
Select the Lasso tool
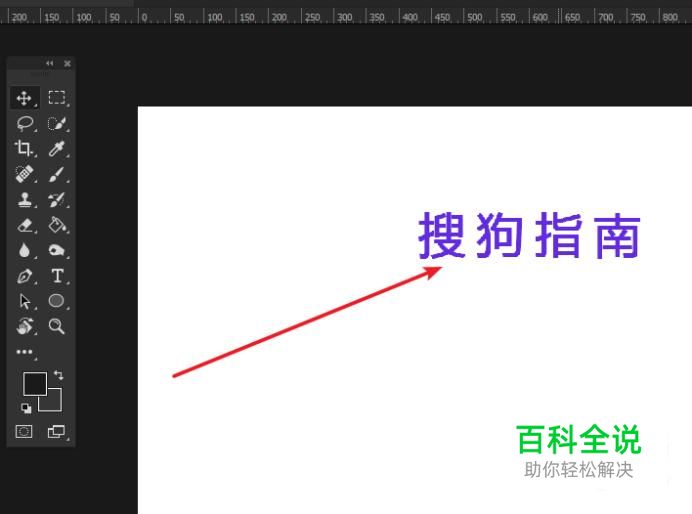coord(25,124)
